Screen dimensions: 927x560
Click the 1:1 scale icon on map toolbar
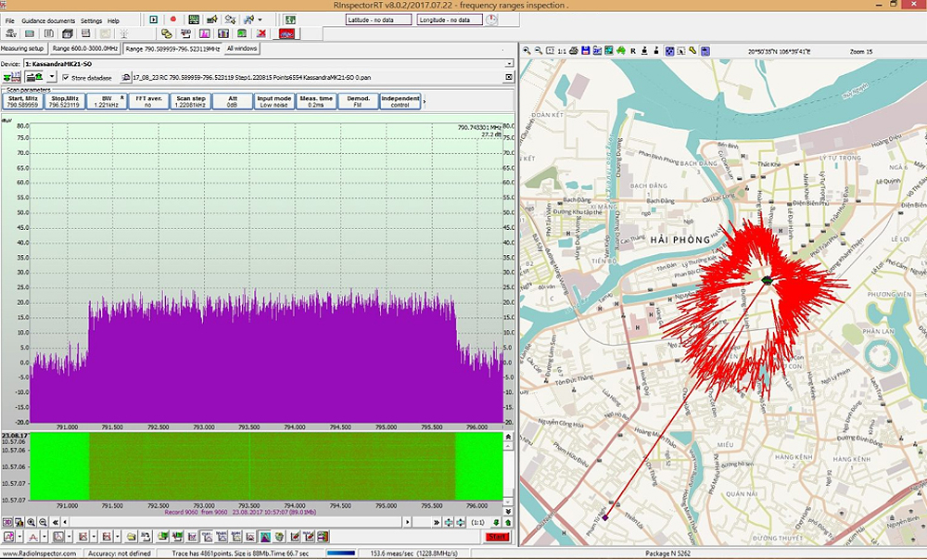(562, 50)
